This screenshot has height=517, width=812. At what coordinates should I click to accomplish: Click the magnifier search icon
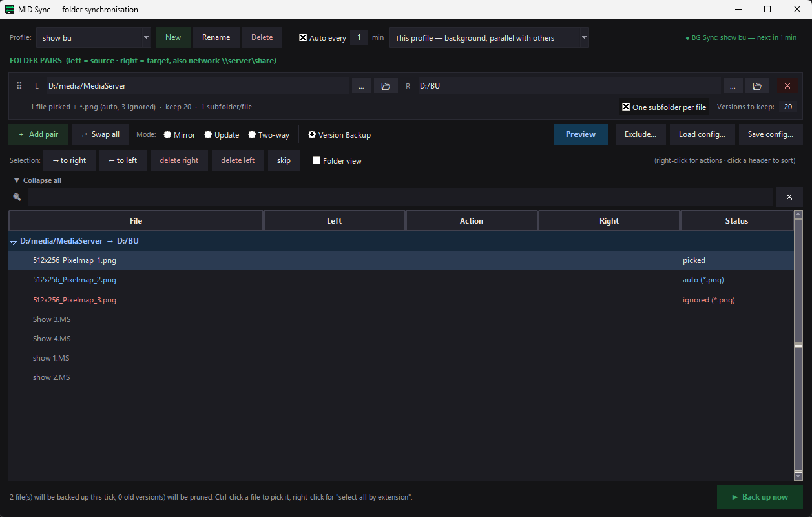(17, 197)
